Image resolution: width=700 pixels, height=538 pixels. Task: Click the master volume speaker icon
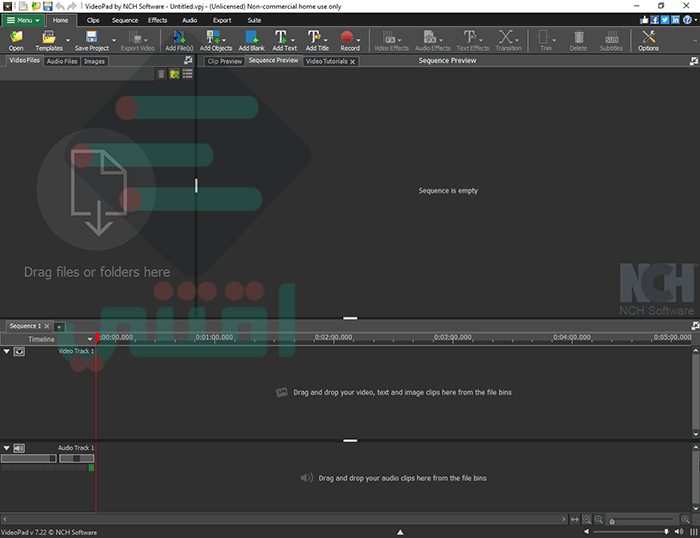pyautogui.click(x=679, y=531)
